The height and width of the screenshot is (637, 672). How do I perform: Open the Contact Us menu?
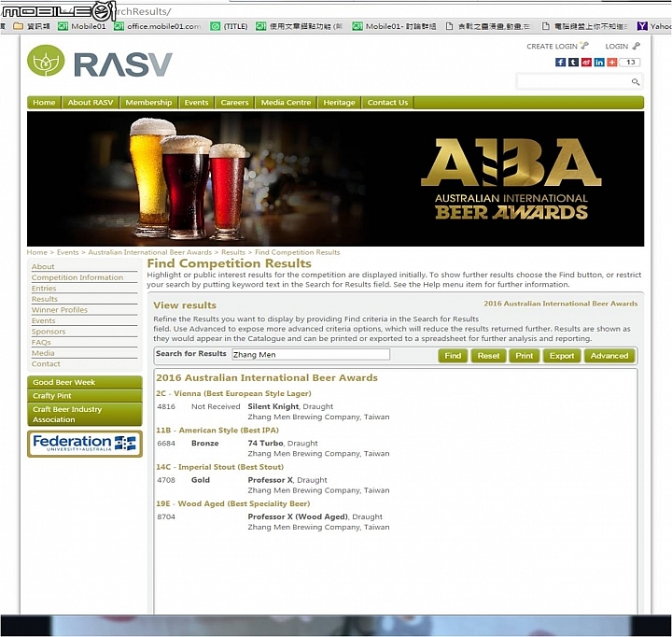coord(387,103)
